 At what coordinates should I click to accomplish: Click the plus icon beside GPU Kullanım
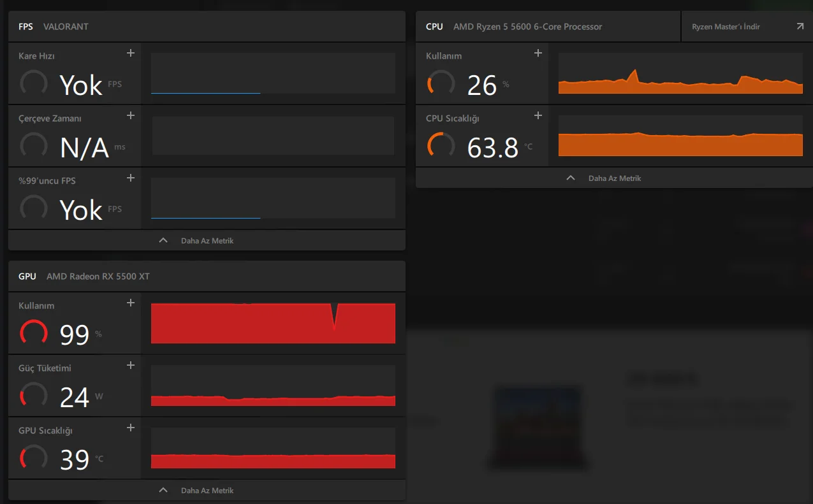131,303
